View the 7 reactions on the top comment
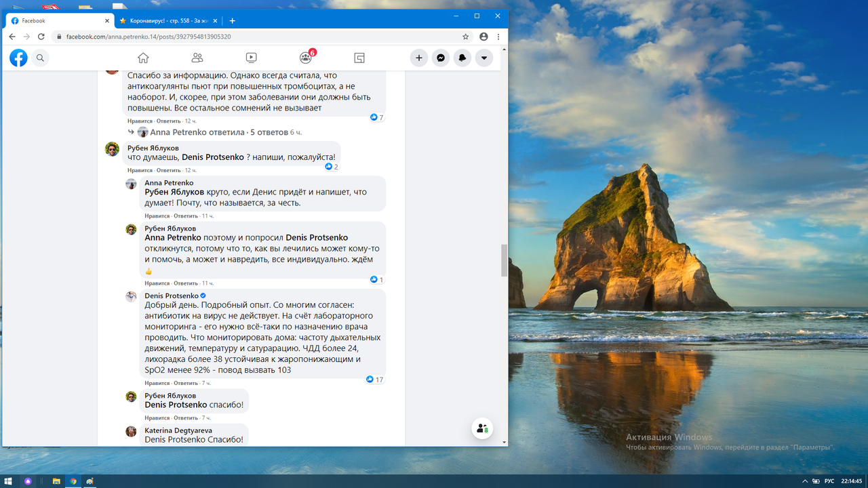 (x=377, y=117)
